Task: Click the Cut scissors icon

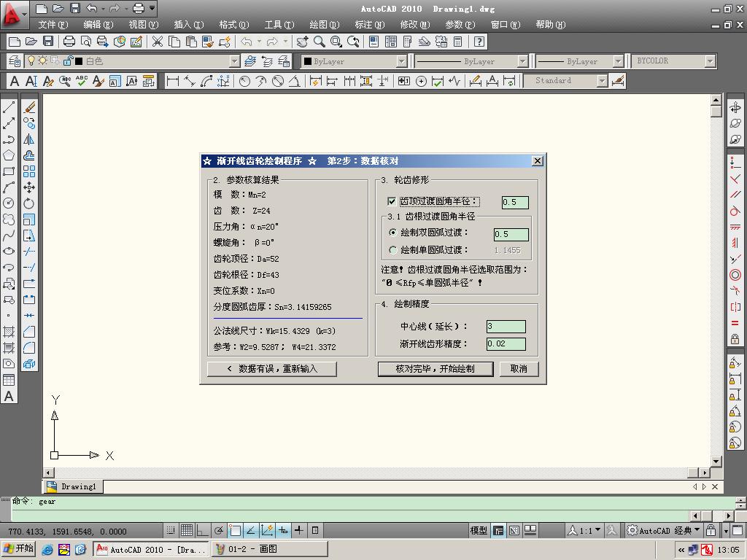Action: (158, 42)
